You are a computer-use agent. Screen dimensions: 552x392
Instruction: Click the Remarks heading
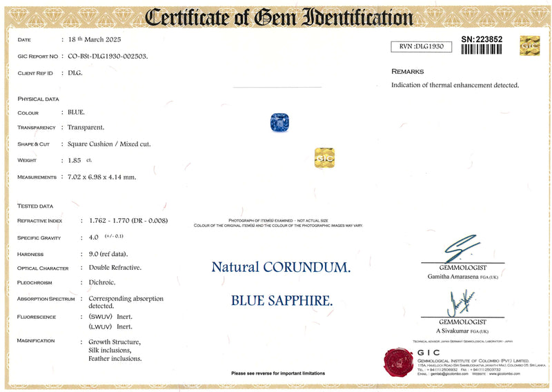point(408,72)
